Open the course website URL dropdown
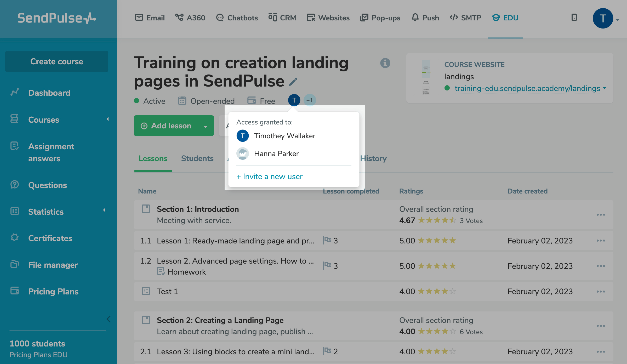This screenshot has width=627, height=364. point(605,88)
